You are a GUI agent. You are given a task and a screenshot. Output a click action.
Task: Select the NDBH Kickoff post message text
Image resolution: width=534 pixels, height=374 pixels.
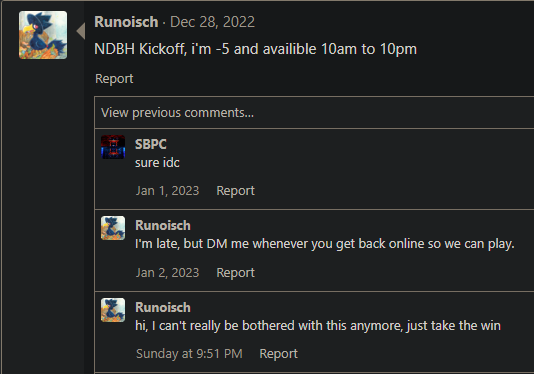[255, 49]
